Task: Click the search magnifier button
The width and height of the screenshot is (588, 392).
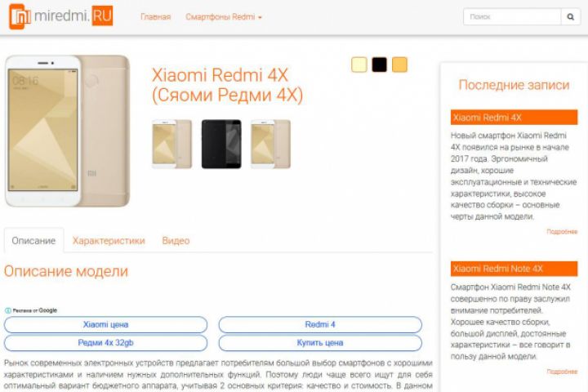Action: [x=570, y=17]
